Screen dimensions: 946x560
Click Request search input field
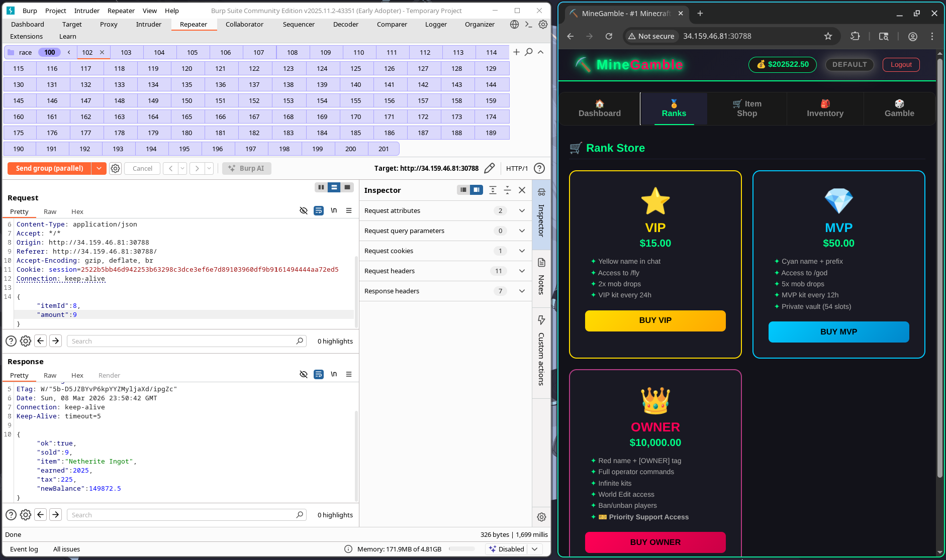coord(186,341)
